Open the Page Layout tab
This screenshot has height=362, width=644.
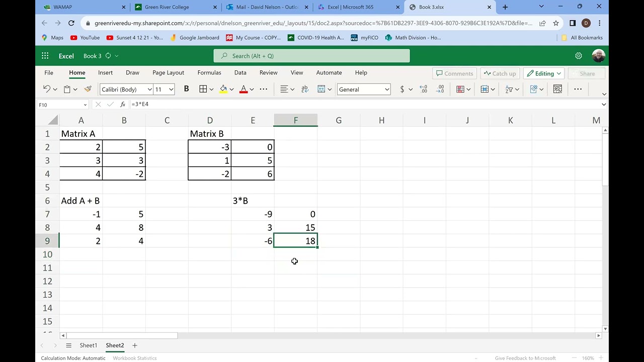tap(168, 72)
